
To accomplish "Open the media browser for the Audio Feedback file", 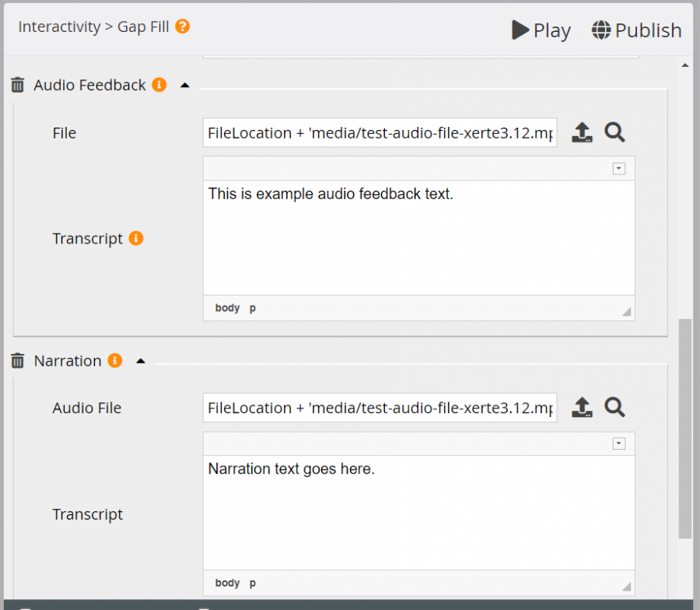I will (614, 132).
